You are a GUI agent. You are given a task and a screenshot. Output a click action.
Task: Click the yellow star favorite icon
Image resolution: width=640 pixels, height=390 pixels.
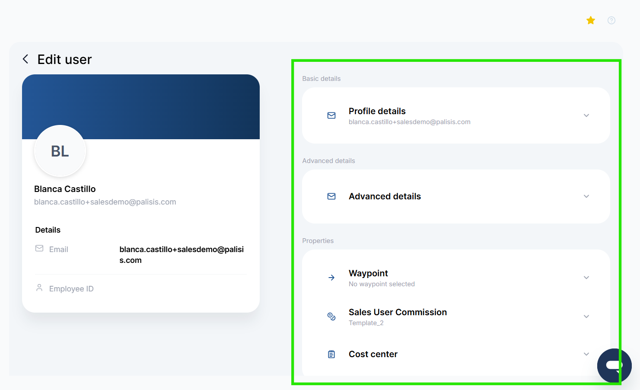pos(590,20)
